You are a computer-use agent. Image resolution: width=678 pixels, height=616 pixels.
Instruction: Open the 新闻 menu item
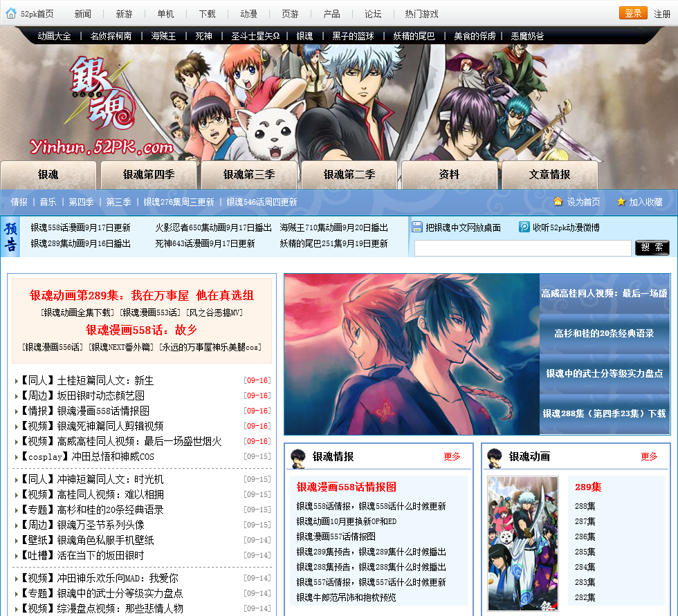pyautogui.click(x=82, y=14)
